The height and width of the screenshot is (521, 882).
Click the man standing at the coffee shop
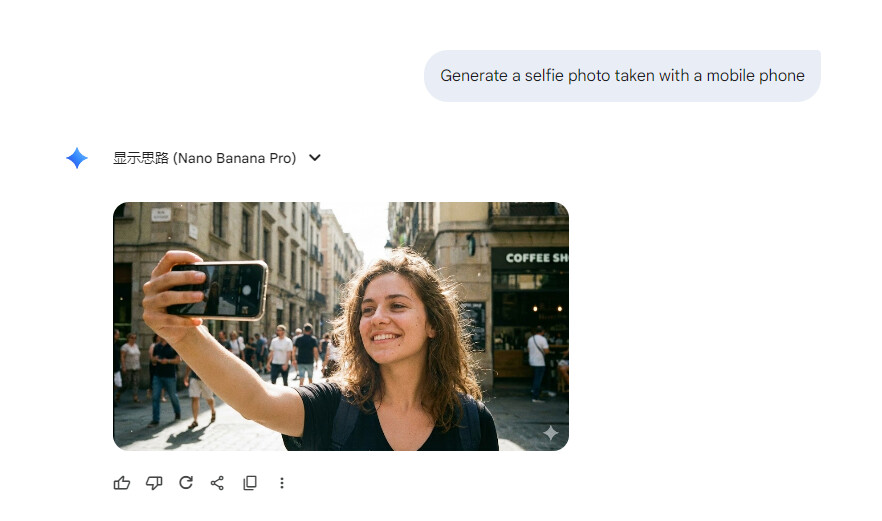click(538, 363)
